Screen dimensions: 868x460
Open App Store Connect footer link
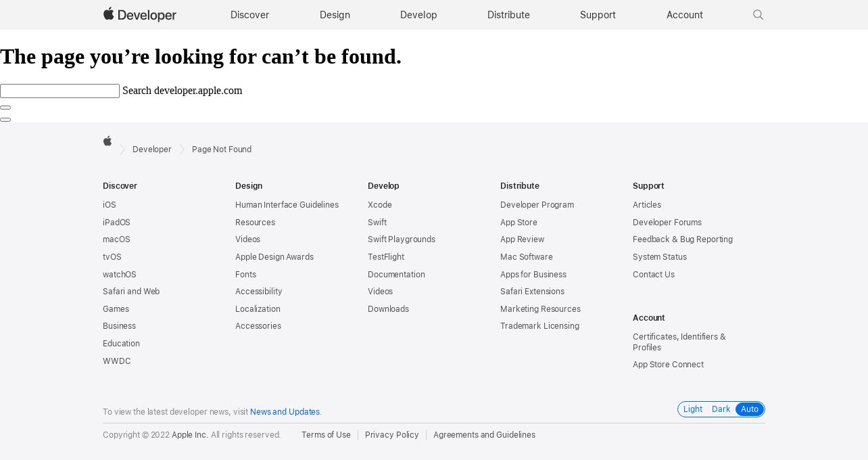[x=668, y=365]
